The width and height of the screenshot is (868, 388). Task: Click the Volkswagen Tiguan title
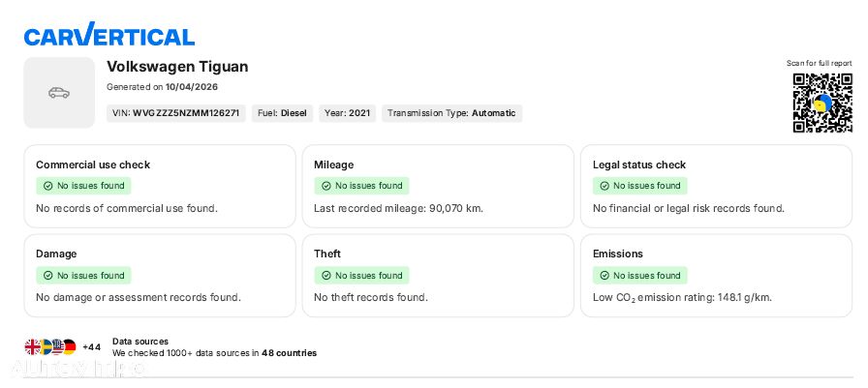[177, 67]
